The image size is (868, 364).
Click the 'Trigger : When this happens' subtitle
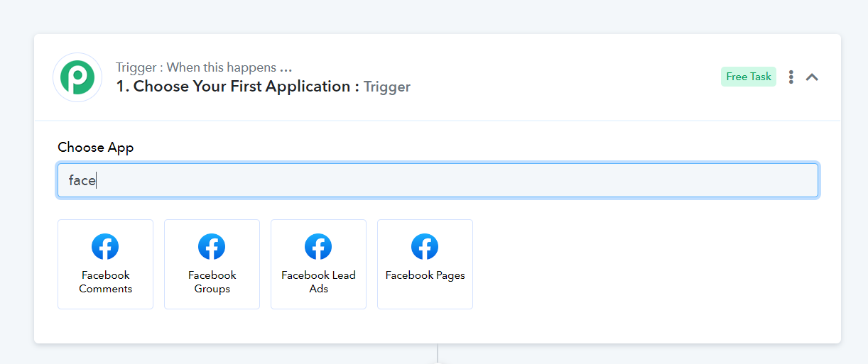coord(204,68)
